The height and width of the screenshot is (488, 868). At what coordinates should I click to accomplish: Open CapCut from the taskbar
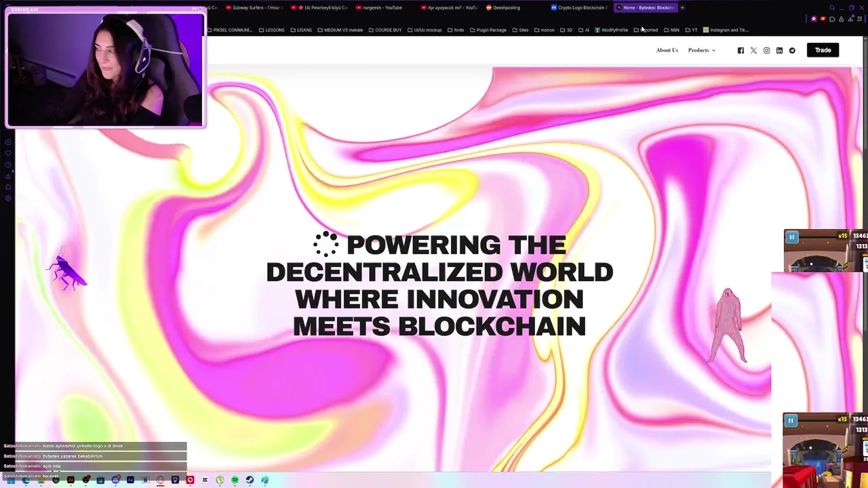point(205,480)
